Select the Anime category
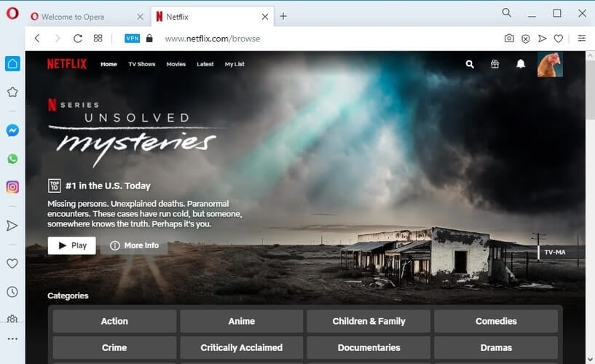Viewport: 595px width, 364px height. [x=242, y=321]
